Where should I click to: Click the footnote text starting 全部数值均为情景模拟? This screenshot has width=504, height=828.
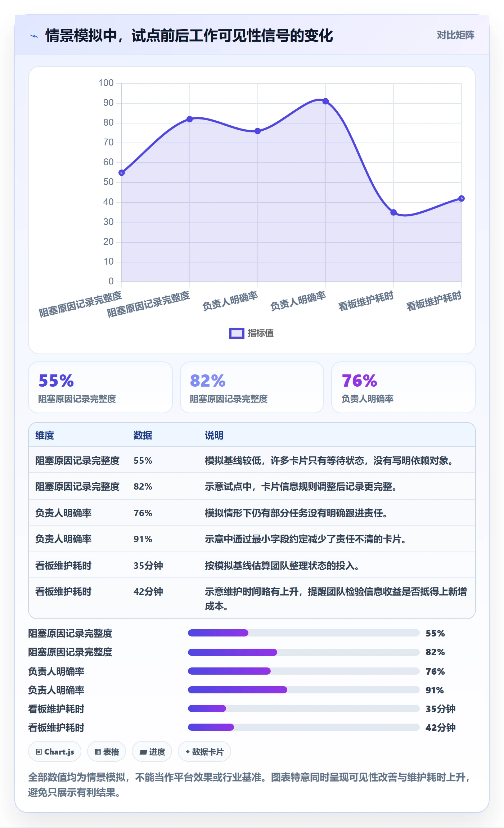[x=249, y=784]
